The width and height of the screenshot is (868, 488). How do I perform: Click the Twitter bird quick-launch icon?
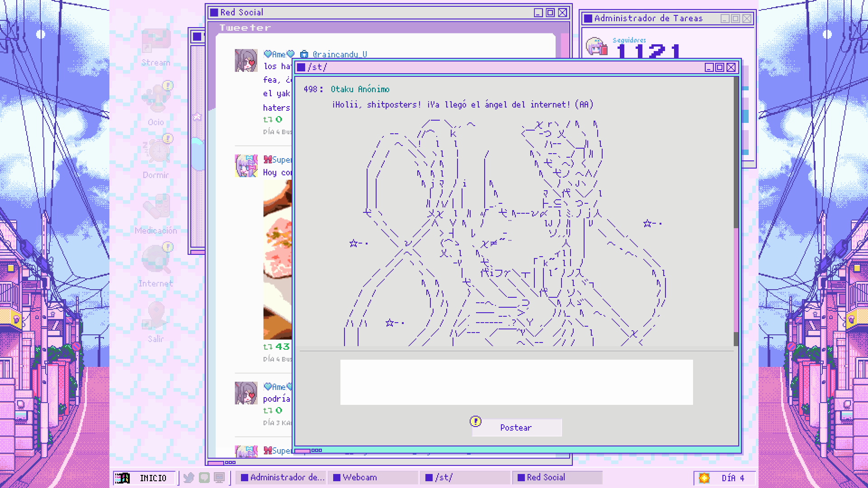(189, 478)
